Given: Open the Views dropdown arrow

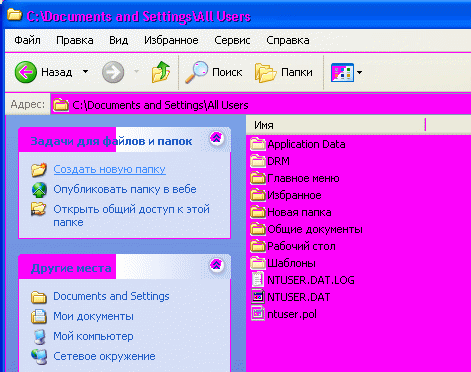Looking at the screenshot, I should click(x=360, y=72).
